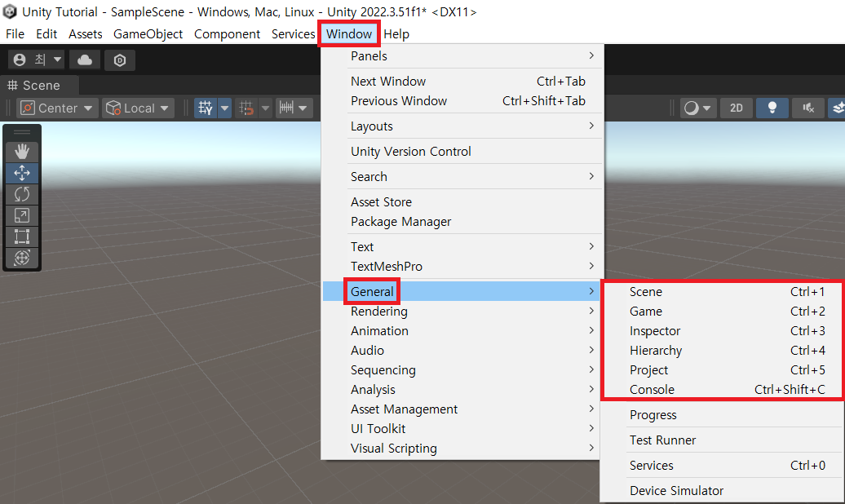The width and height of the screenshot is (845, 504).
Task: Open the Scene window from General
Action: [723, 292]
